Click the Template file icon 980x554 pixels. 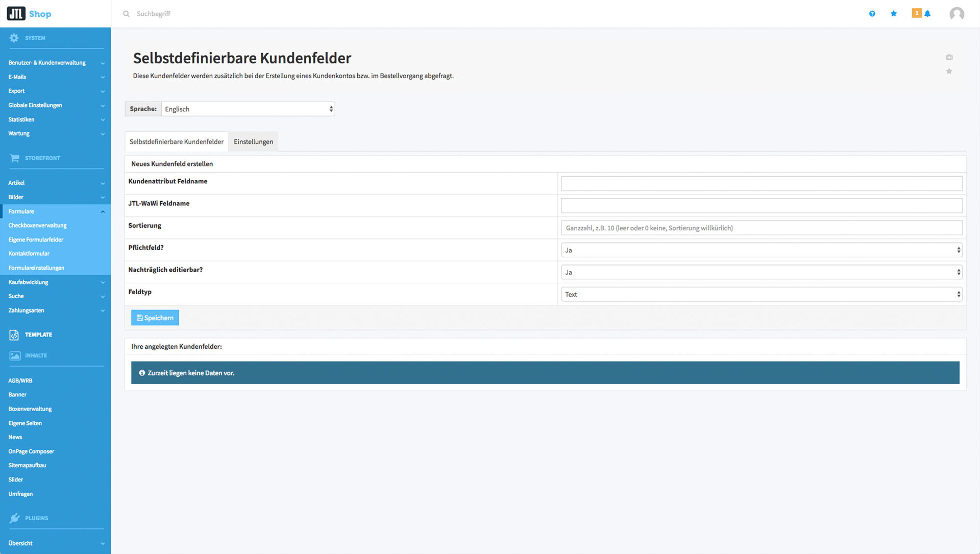pyautogui.click(x=14, y=335)
